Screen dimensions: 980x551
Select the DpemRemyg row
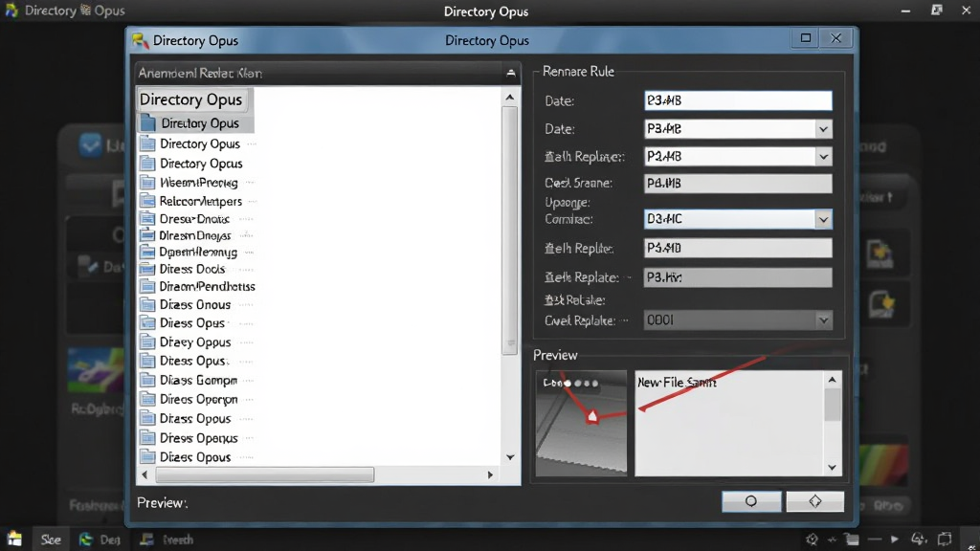pos(197,253)
